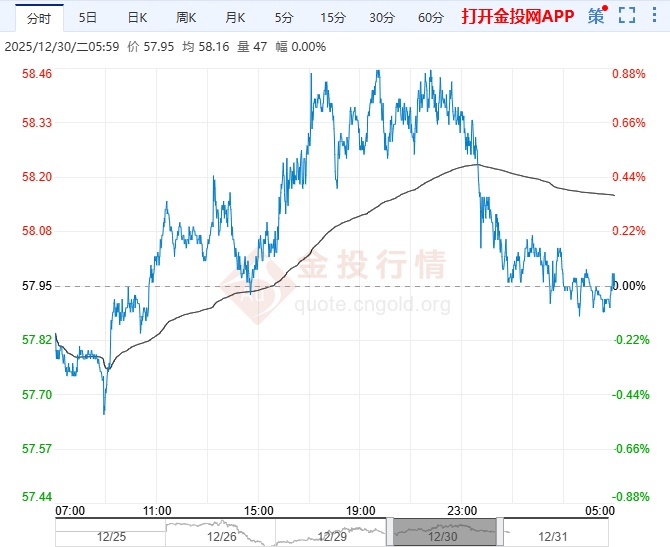Click the 58.20 price axis label
Screen dimensions: 670x547
(x=37, y=177)
